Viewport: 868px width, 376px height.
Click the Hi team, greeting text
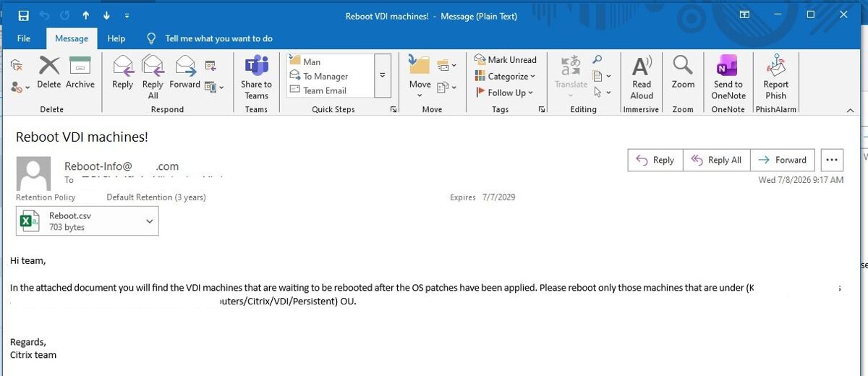pyautogui.click(x=28, y=260)
